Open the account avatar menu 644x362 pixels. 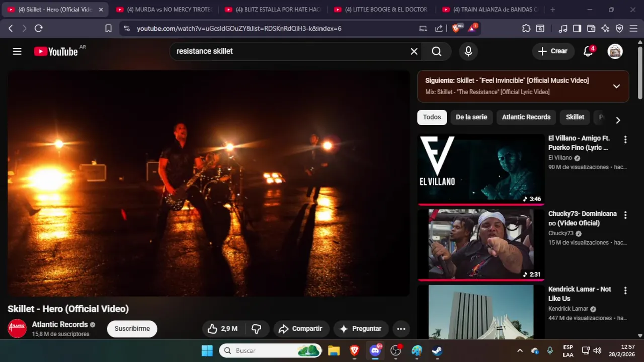click(615, 51)
